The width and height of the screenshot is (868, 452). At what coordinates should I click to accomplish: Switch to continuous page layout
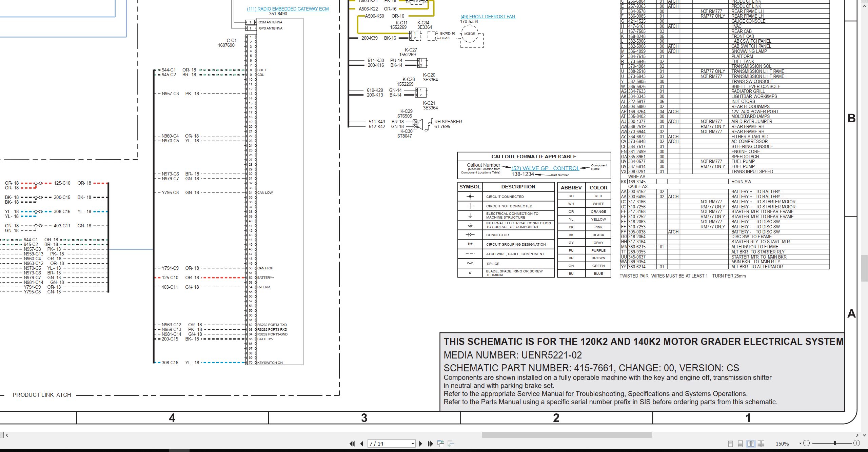pos(740,444)
